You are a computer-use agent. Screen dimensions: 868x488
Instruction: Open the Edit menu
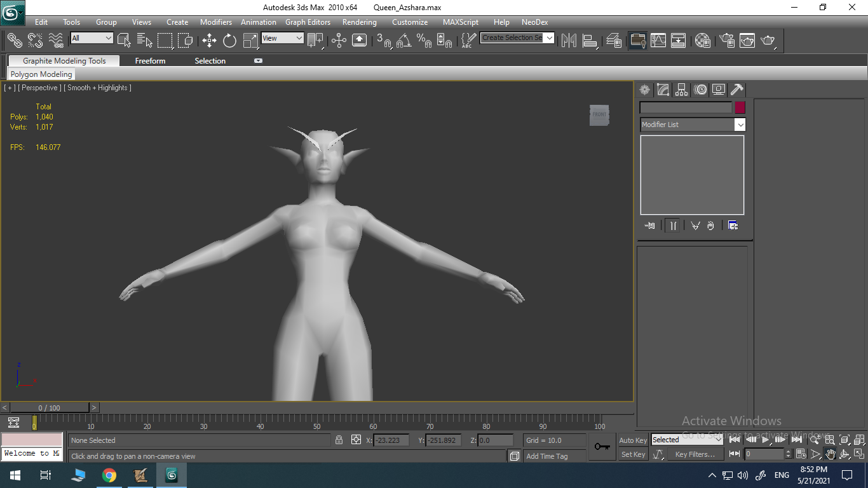[x=41, y=22]
